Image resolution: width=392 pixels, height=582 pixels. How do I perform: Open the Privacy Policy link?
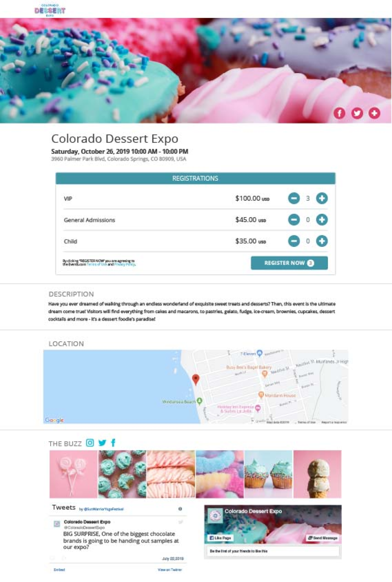[125, 264]
